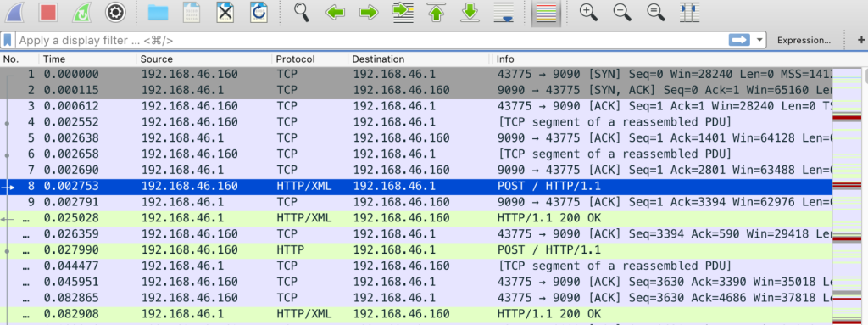Select packet 5 with Ack=1401
The width and height of the screenshot is (868, 325).
point(415,138)
